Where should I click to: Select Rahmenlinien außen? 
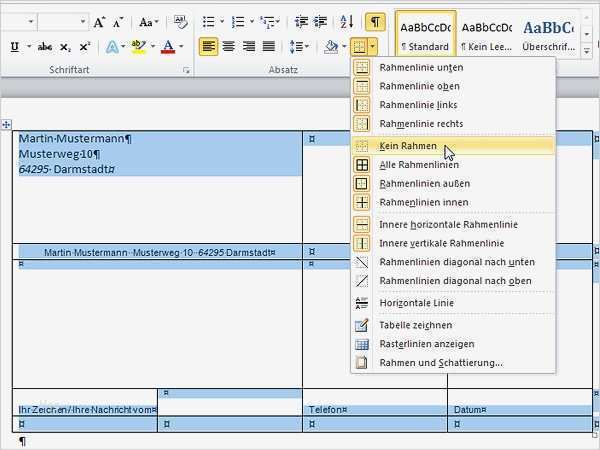click(452, 183)
